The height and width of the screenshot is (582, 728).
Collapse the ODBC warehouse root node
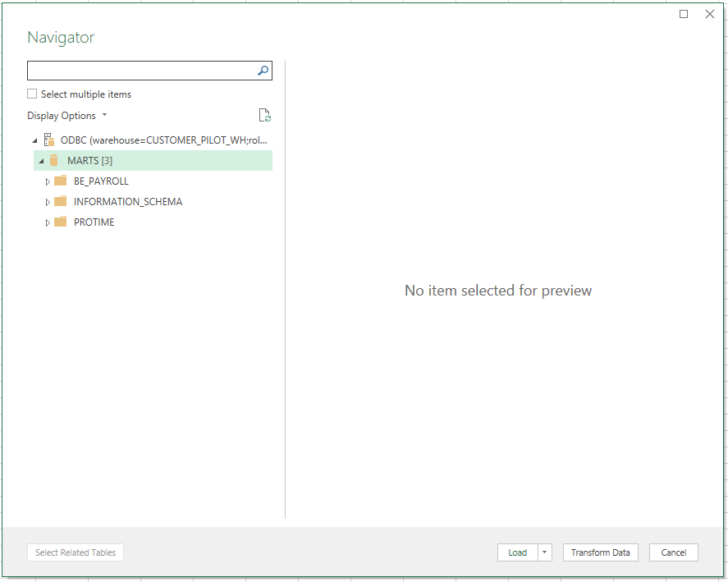point(34,140)
